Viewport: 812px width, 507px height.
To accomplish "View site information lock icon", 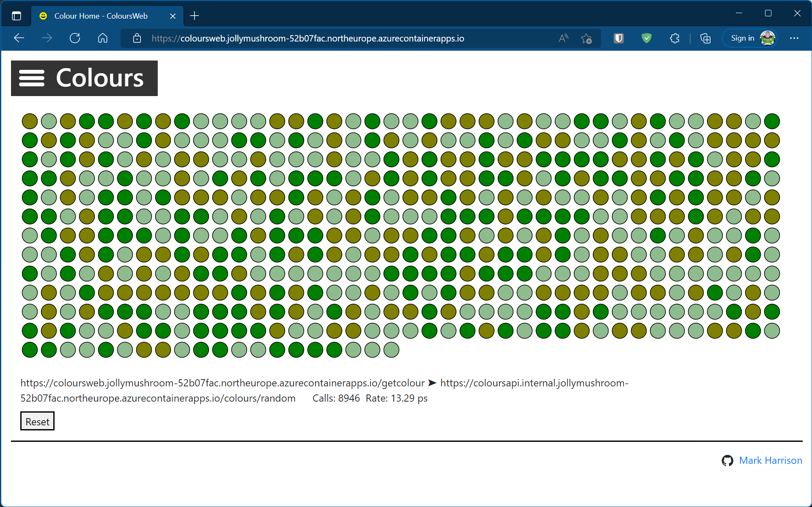I will 137,39.
